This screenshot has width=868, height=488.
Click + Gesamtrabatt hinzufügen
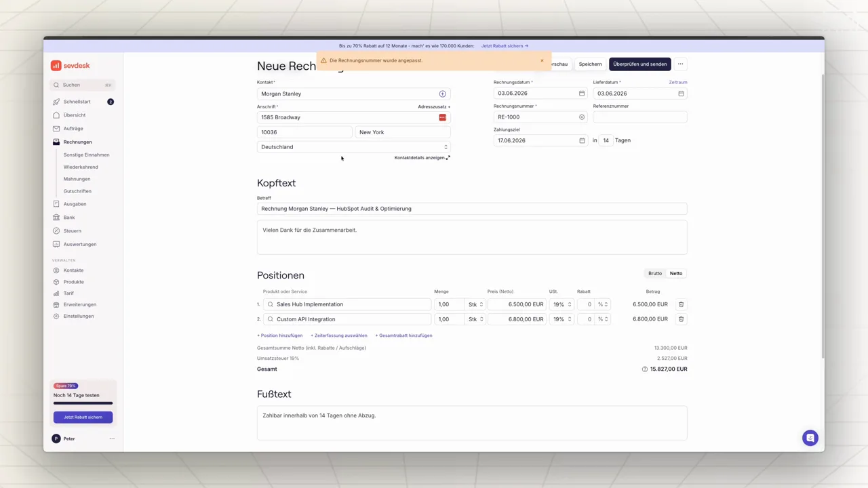pyautogui.click(x=403, y=335)
